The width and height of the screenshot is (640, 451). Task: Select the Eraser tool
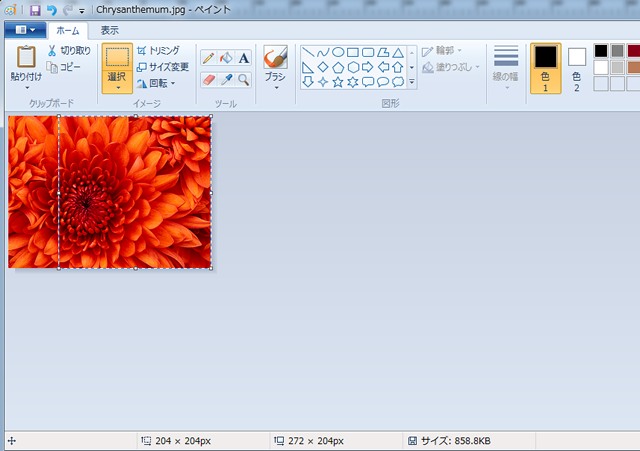208,79
